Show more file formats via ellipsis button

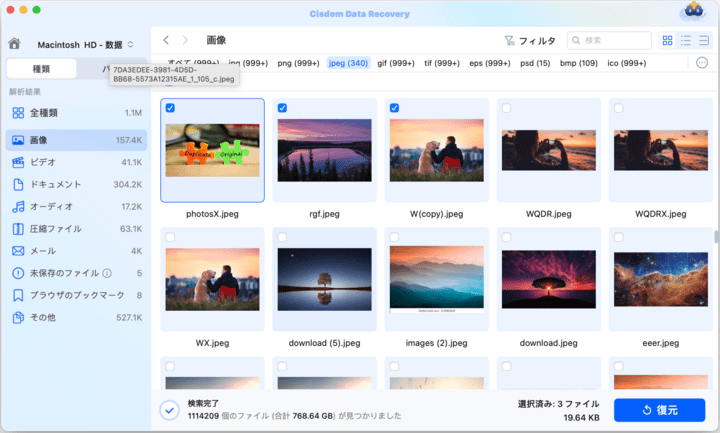[x=702, y=63]
